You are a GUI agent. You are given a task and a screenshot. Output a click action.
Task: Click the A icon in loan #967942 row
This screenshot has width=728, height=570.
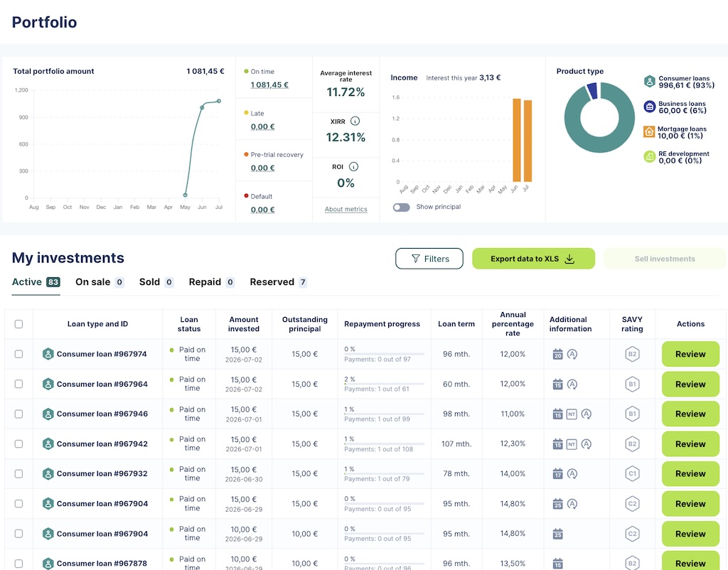point(587,444)
